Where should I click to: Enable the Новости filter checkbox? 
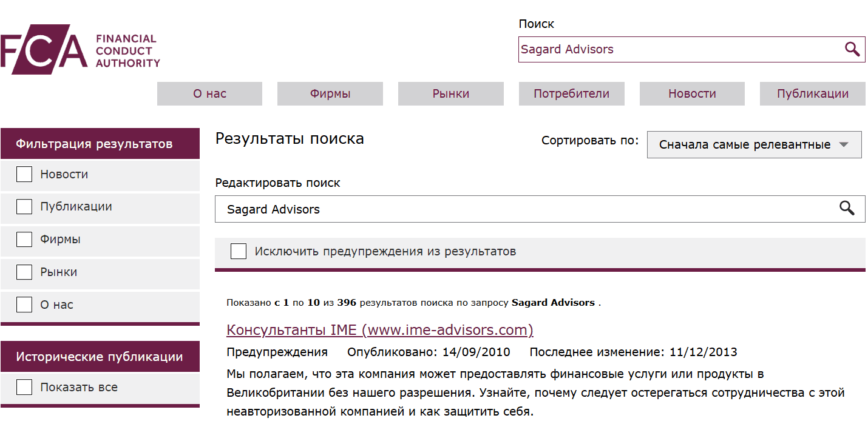24,173
